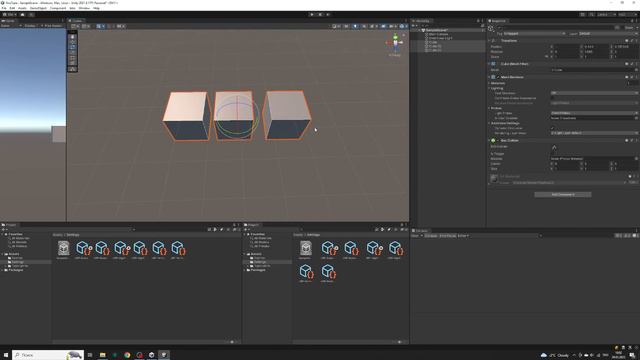Toggle the Box Collider enabled checkbox

click(498, 140)
